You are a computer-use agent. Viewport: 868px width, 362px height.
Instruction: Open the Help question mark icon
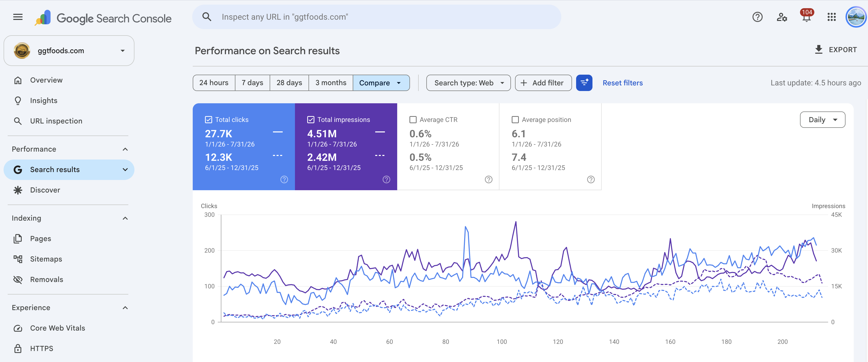coord(757,17)
